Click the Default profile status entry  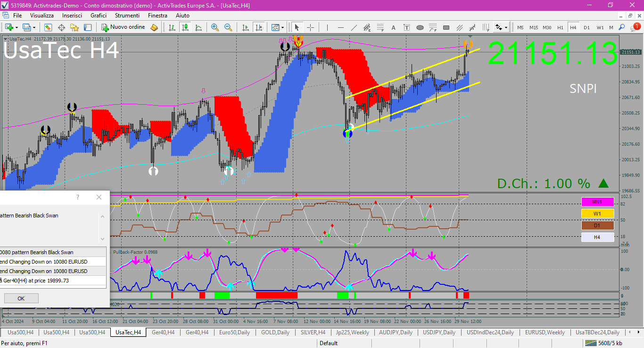tap(329, 343)
